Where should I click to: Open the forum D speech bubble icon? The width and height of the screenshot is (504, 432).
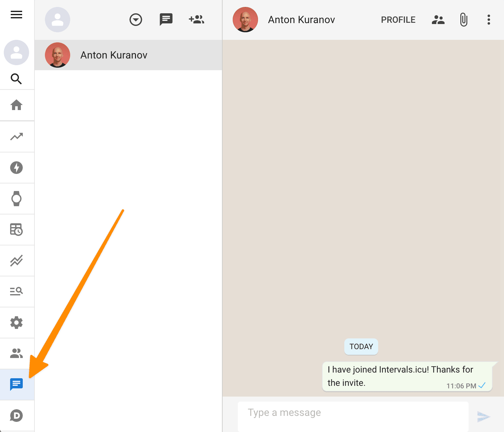coord(16,416)
